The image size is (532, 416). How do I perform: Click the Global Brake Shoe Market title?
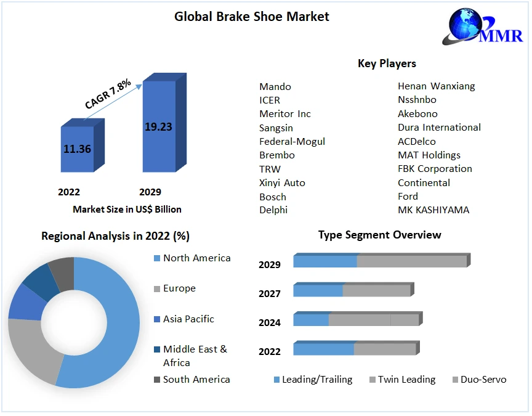coord(251,17)
